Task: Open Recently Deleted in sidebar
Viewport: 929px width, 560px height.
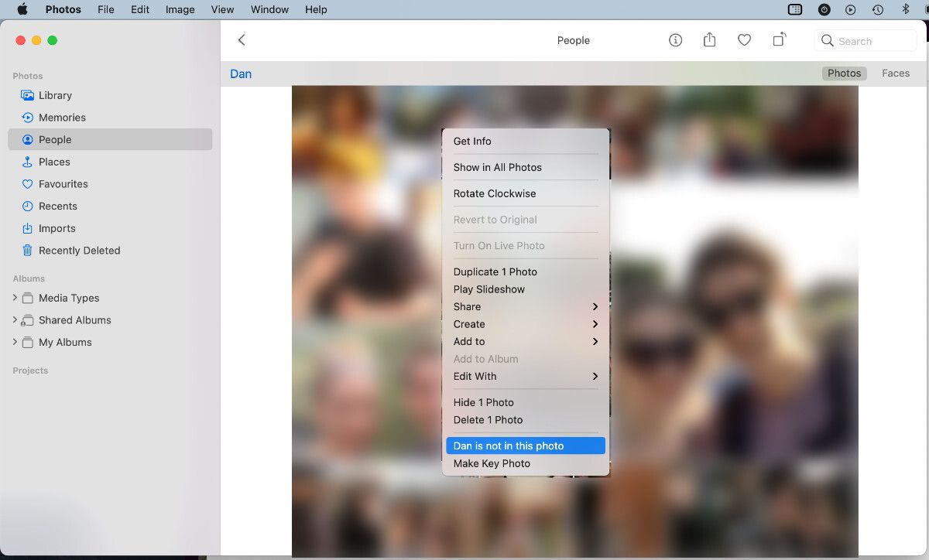Action: (79, 251)
